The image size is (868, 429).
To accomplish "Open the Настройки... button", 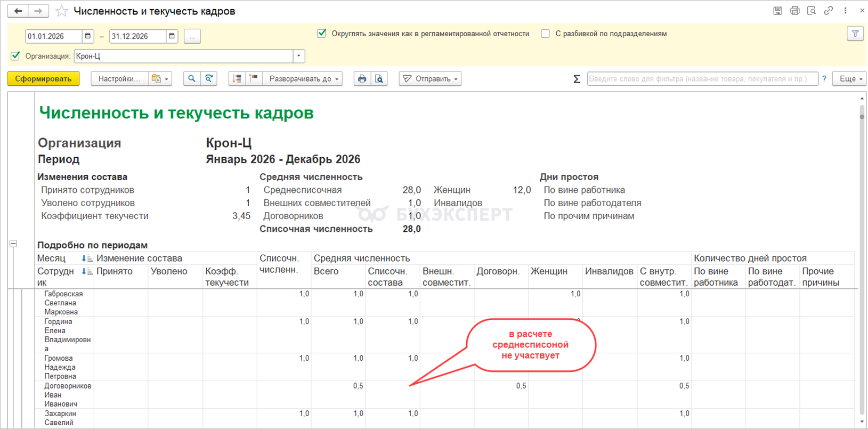I will point(119,79).
